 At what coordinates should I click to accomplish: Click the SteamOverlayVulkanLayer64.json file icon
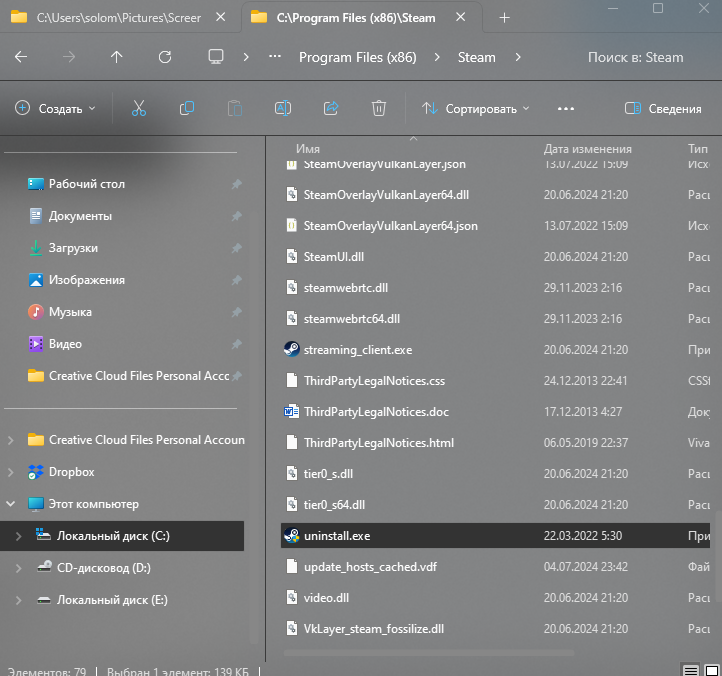coord(291,226)
